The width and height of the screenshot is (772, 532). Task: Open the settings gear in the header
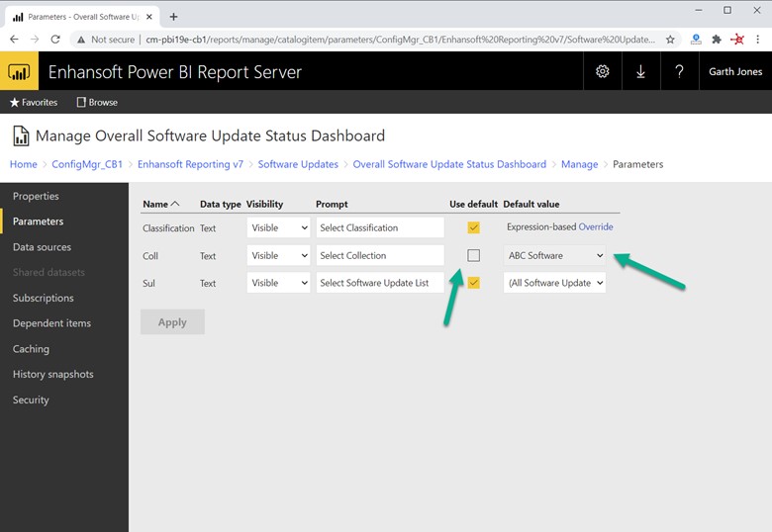pos(602,71)
